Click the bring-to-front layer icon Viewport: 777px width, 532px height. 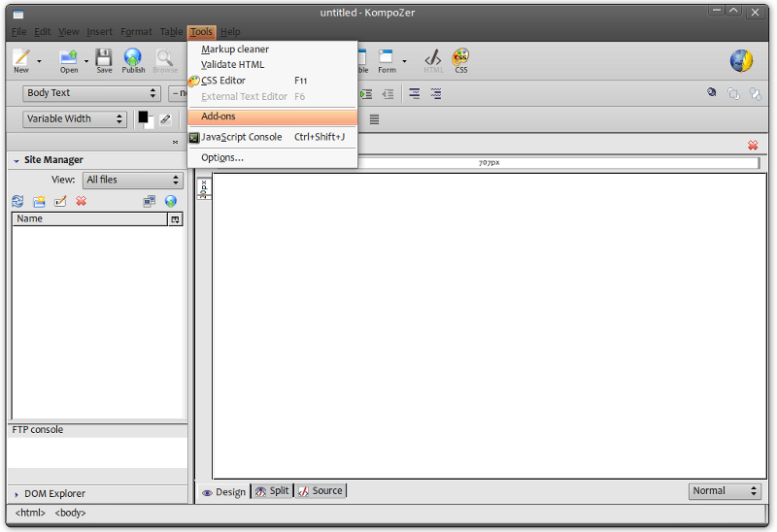[733, 93]
